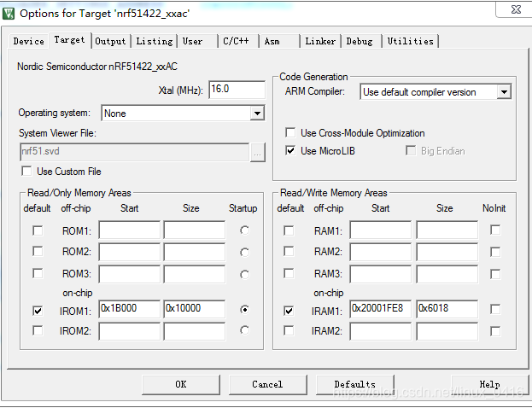Switch to the User tab
The image size is (532, 408).
click(197, 41)
